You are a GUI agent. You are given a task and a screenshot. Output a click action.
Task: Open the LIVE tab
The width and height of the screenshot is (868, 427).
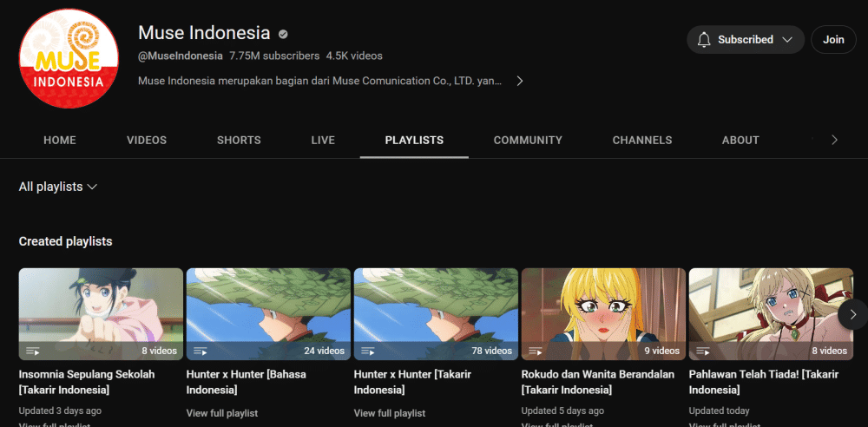tap(323, 140)
